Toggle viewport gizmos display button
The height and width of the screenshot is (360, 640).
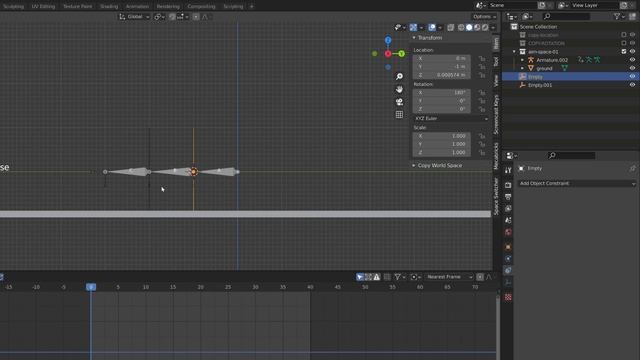point(413,27)
